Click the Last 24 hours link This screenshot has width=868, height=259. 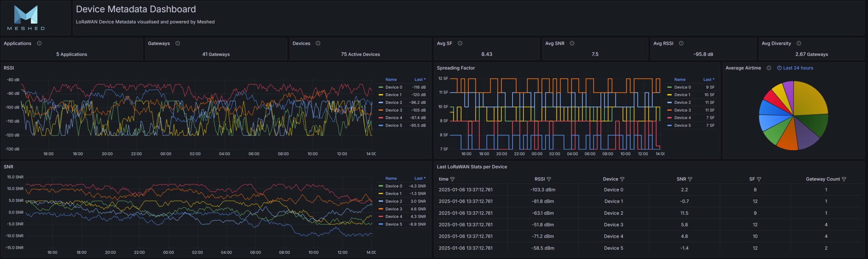(x=798, y=68)
